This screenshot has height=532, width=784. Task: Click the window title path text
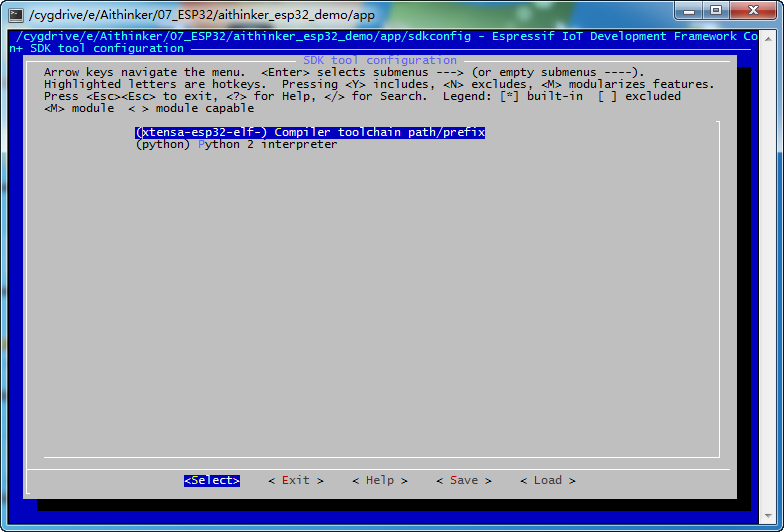click(x=202, y=15)
